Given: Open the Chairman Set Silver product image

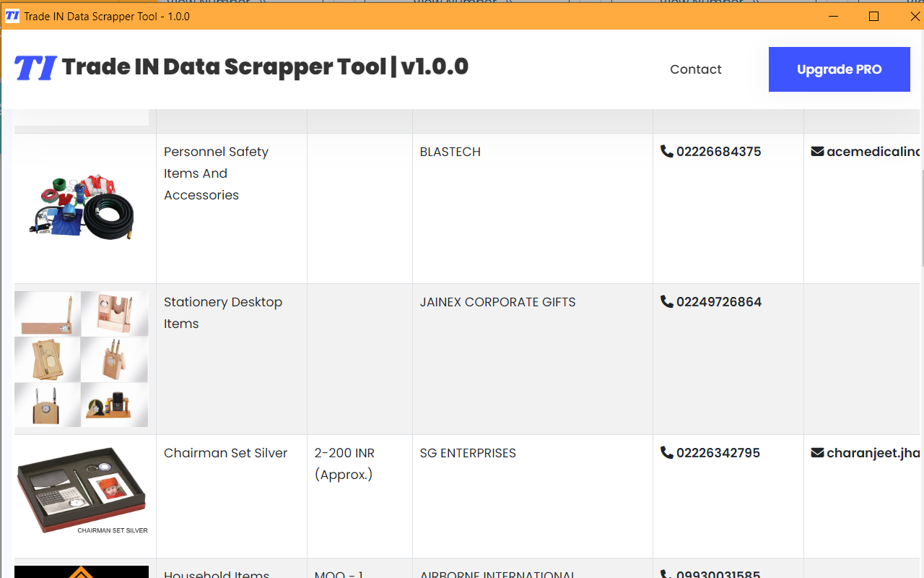Looking at the screenshot, I should coord(82,490).
